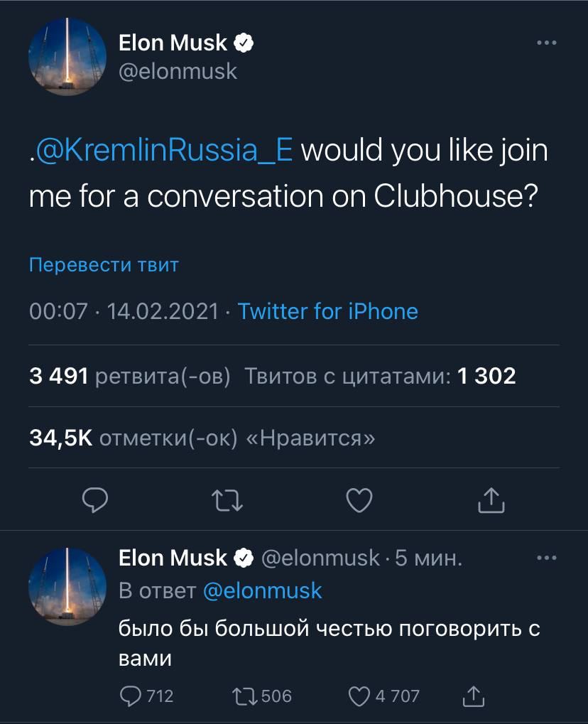This screenshot has width=588, height=724.
Task: Open the main tweet's three-dot menu
Action: [x=547, y=43]
